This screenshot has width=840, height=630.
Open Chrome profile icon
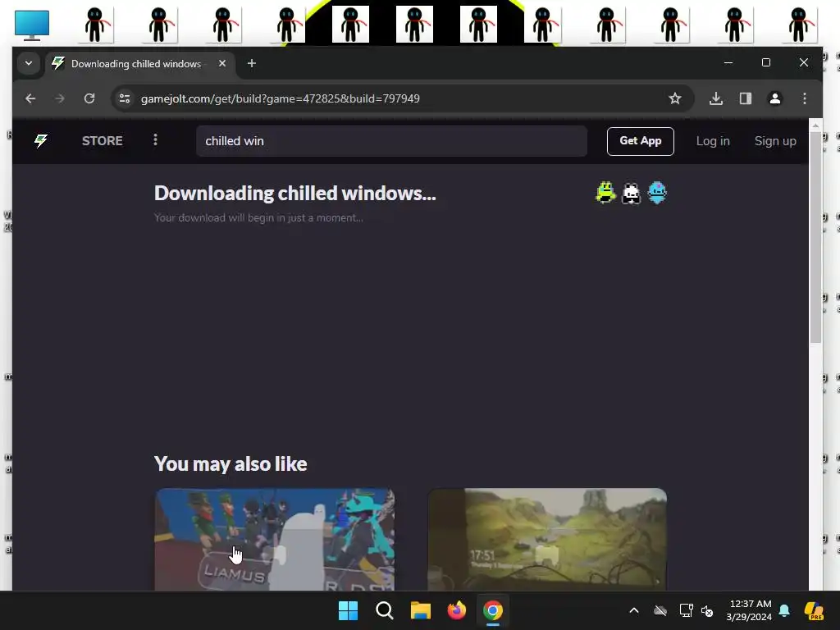(774, 98)
